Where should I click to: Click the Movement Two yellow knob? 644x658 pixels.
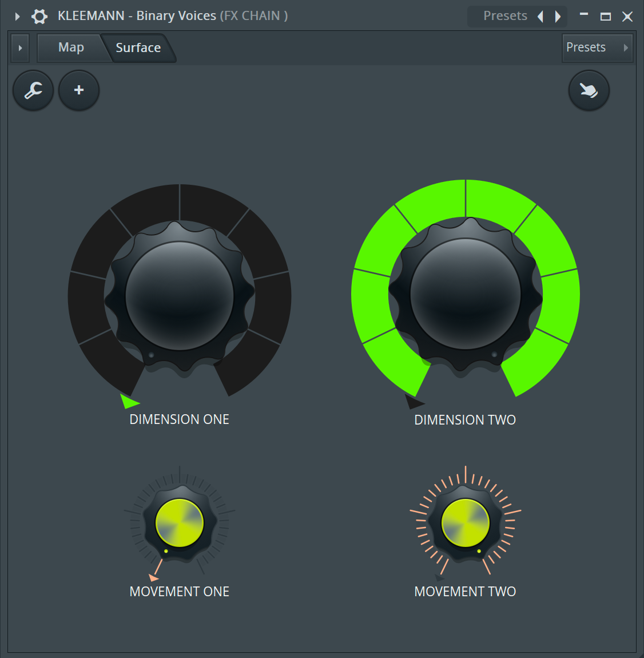pos(465,523)
